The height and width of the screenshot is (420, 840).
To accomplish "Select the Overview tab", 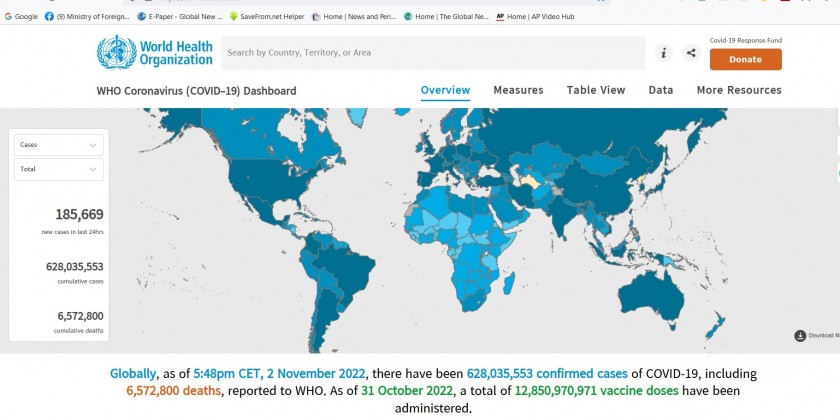I will 445,90.
